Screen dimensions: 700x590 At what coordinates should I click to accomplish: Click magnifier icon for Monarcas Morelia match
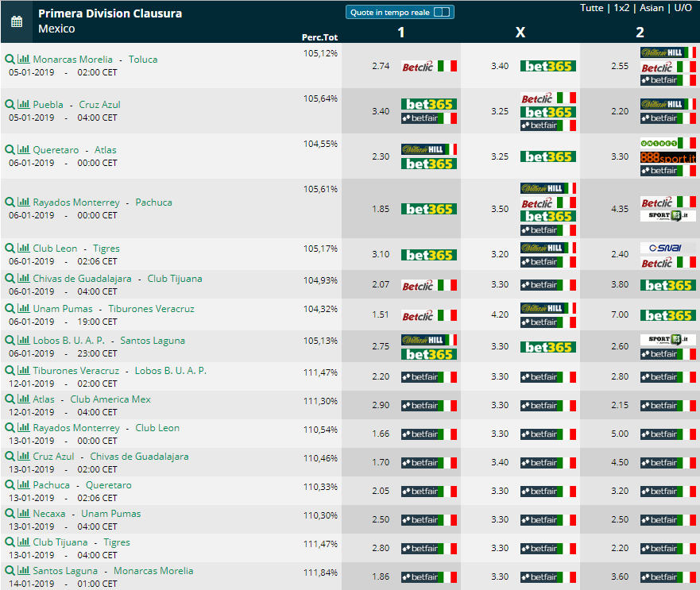(10, 59)
